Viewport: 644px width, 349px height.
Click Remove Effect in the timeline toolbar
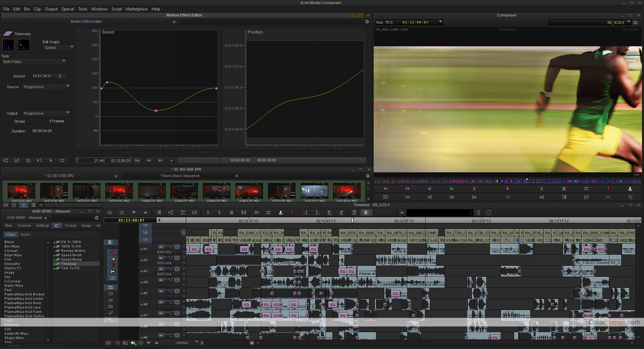[x=195, y=213]
